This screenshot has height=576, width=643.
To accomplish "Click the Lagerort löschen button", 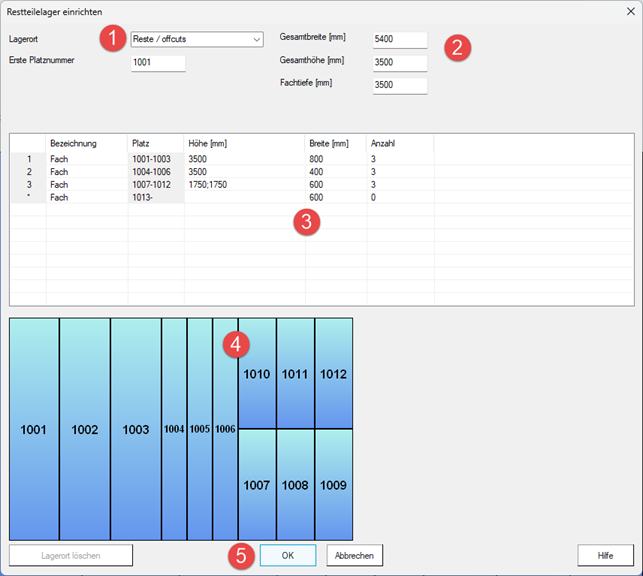I will point(71,556).
